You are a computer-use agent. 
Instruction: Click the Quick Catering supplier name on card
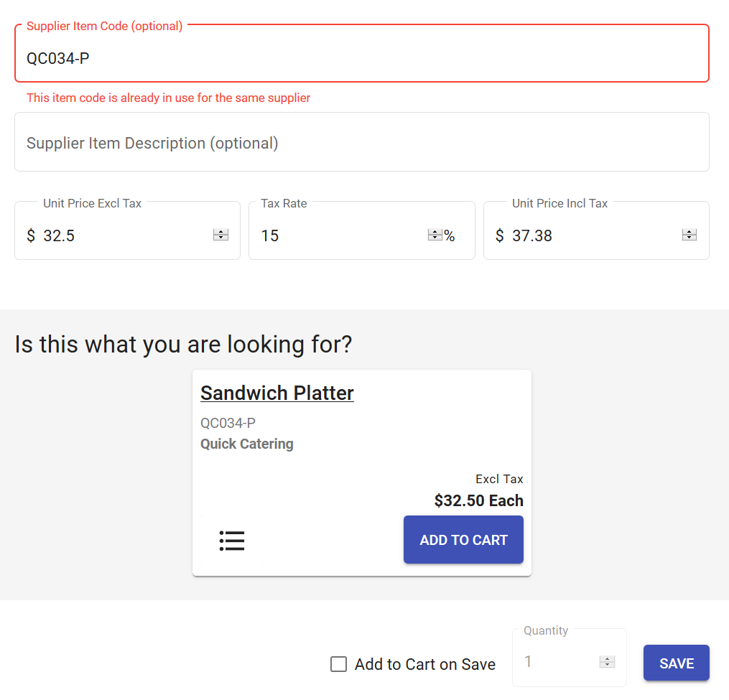click(x=247, y=444)
